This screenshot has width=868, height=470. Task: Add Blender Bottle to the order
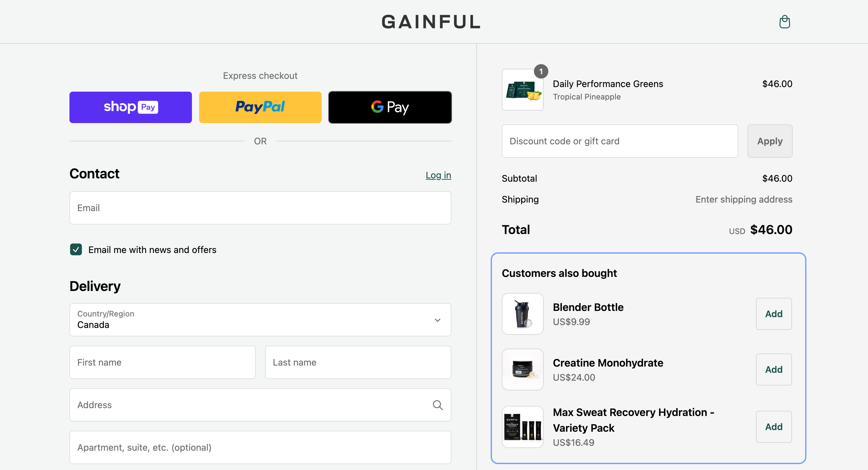coord(774,314)
